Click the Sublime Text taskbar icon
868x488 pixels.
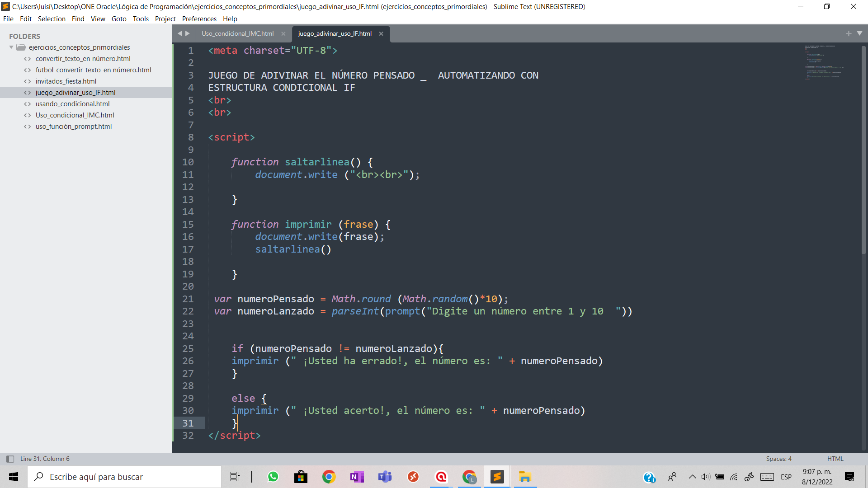click(497, 477)
